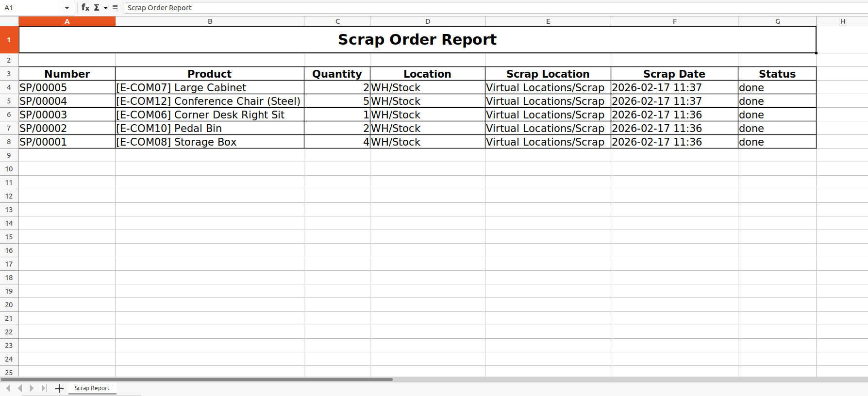Select column D header
This screenshot has height=396, width=868.
pos(428,21)
